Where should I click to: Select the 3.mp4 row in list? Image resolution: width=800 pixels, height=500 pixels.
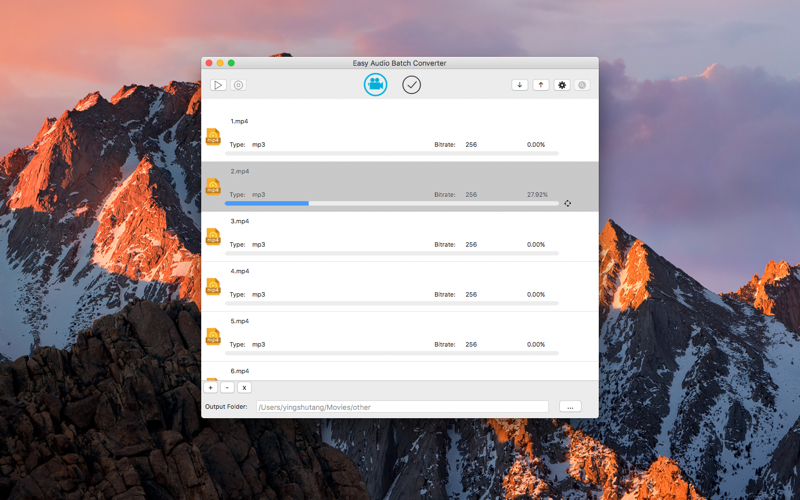[x=400, y=237]
